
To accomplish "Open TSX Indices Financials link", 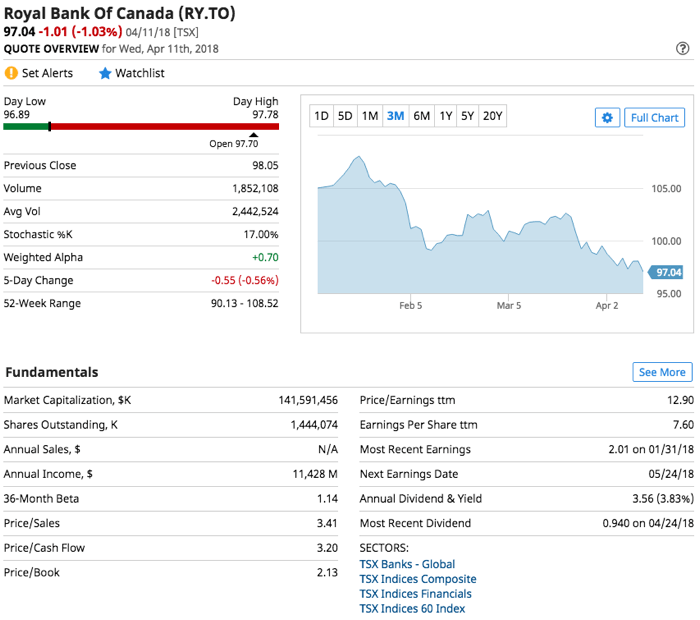I will point(416,594).
